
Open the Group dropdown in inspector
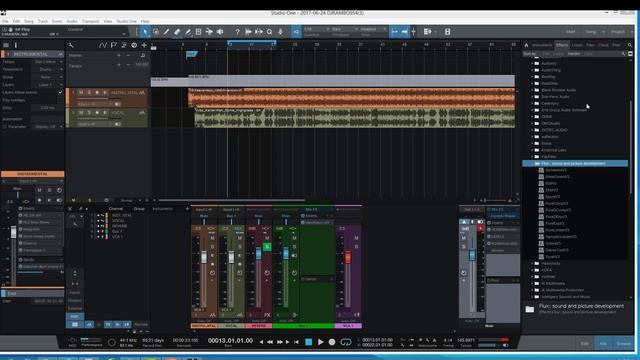coord(48,77)
